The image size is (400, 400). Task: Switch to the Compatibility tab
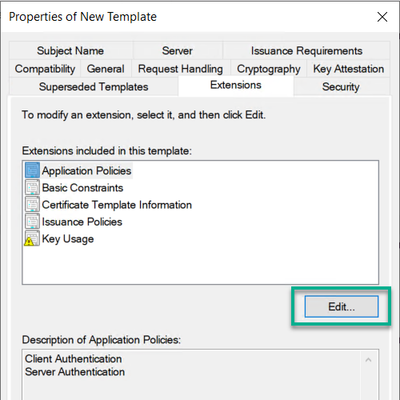coord(45,69)
